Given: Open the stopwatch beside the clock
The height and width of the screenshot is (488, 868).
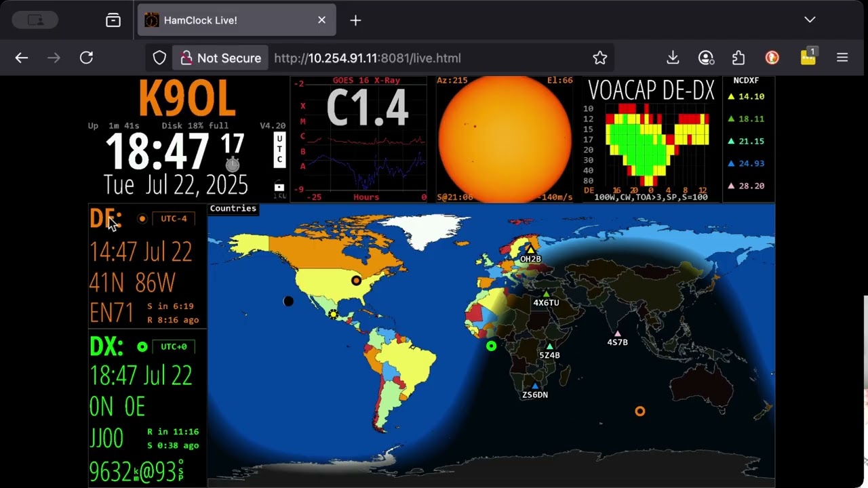Looking at the screenshot, I should click(x=233, y=165).
